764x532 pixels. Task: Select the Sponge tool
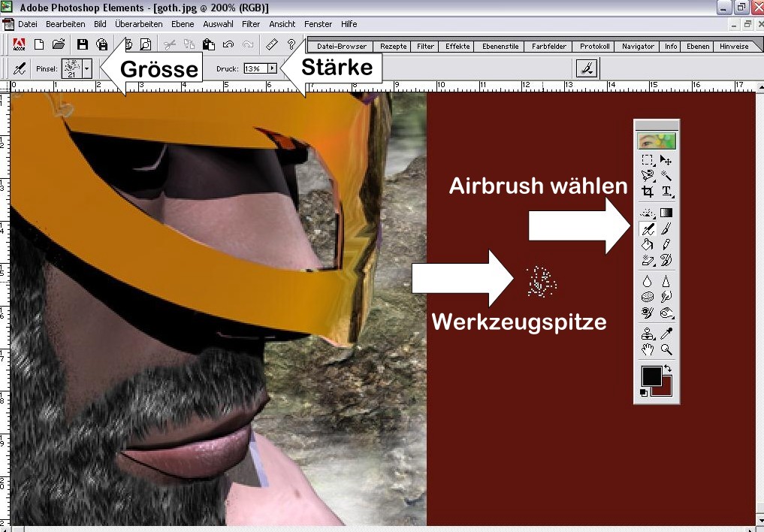[x=648, y=297]
